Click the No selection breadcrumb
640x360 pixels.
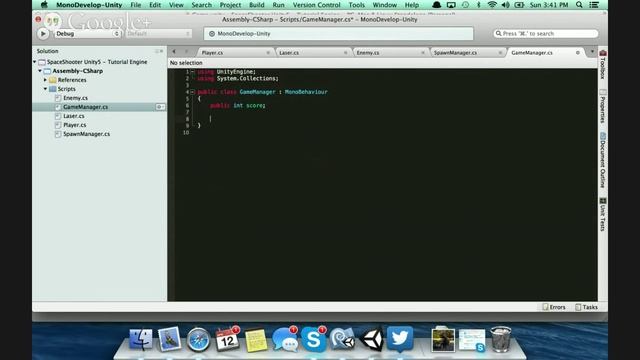click(x=186, y=63)
